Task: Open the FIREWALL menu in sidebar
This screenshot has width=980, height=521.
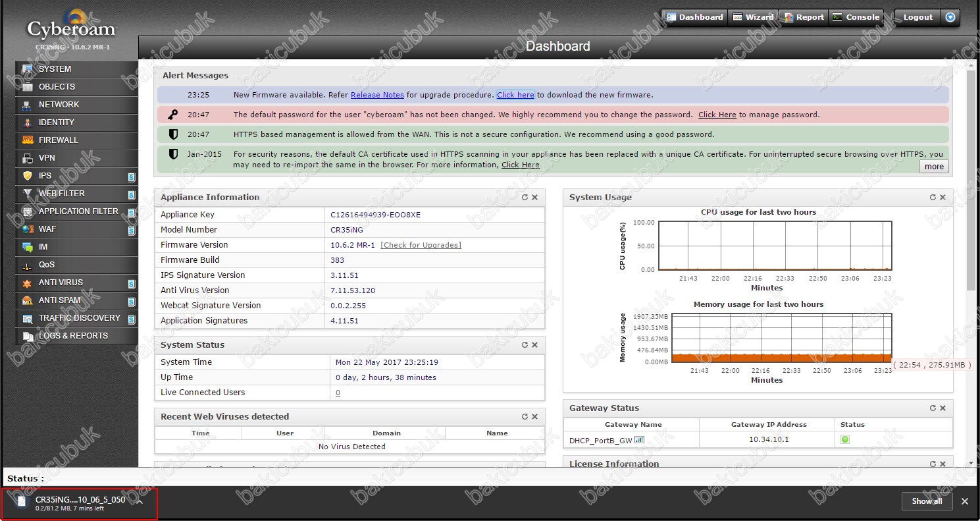Action: point(76,140)
